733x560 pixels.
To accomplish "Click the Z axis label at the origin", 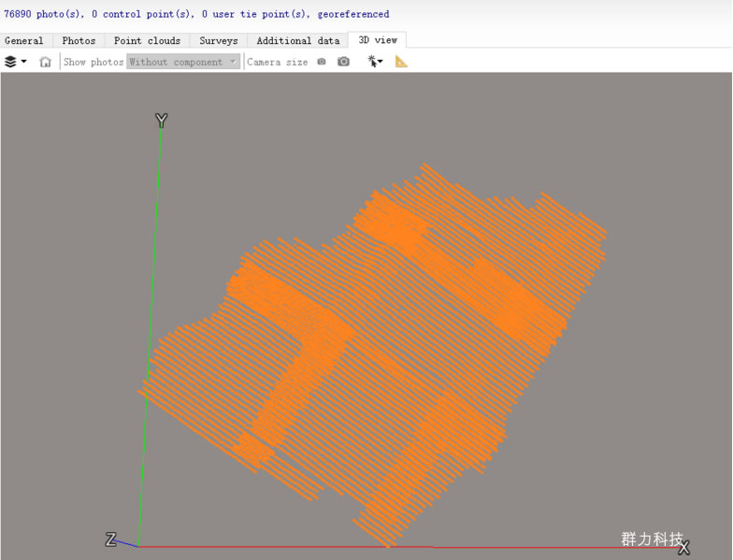I will point(110,539).
